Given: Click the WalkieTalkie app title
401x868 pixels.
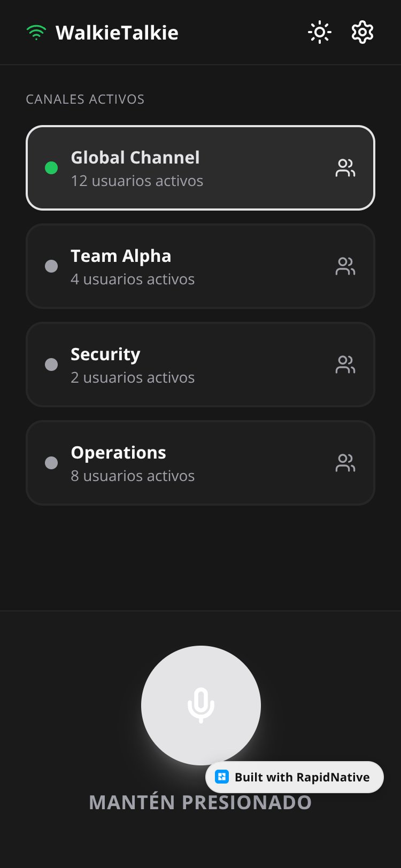Looking at the screenshot, I should click(117, 33).
